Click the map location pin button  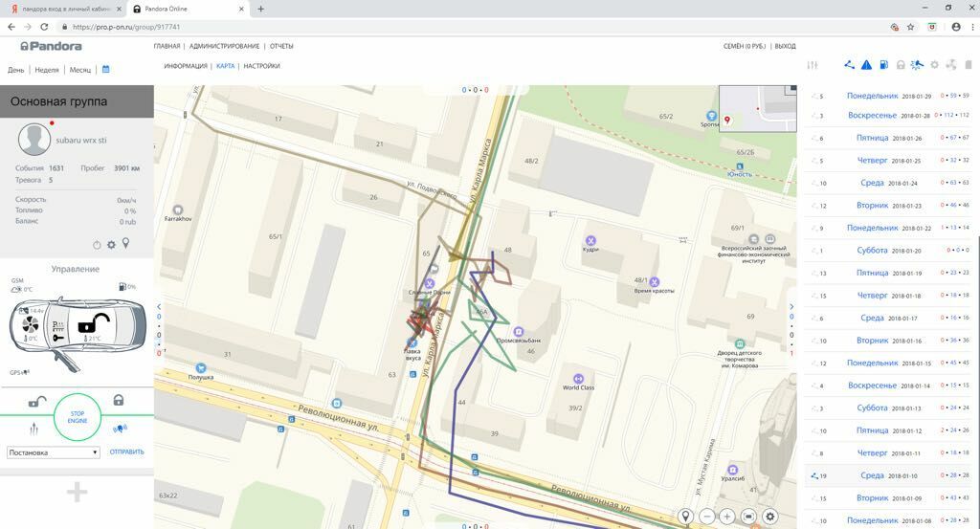click(x=685, y=517)
